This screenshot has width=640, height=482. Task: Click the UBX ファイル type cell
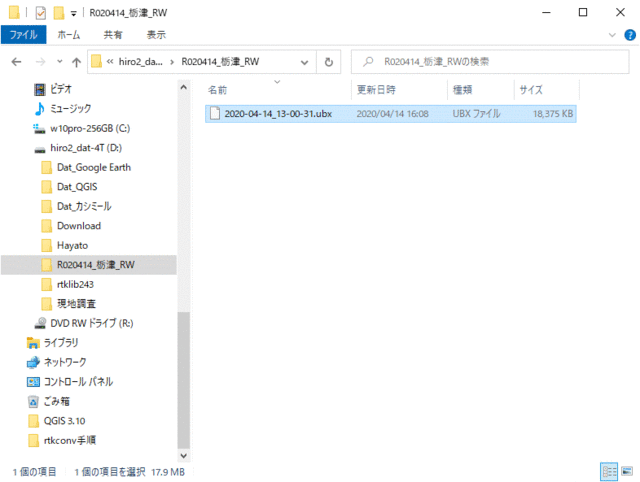coord(476,114)
